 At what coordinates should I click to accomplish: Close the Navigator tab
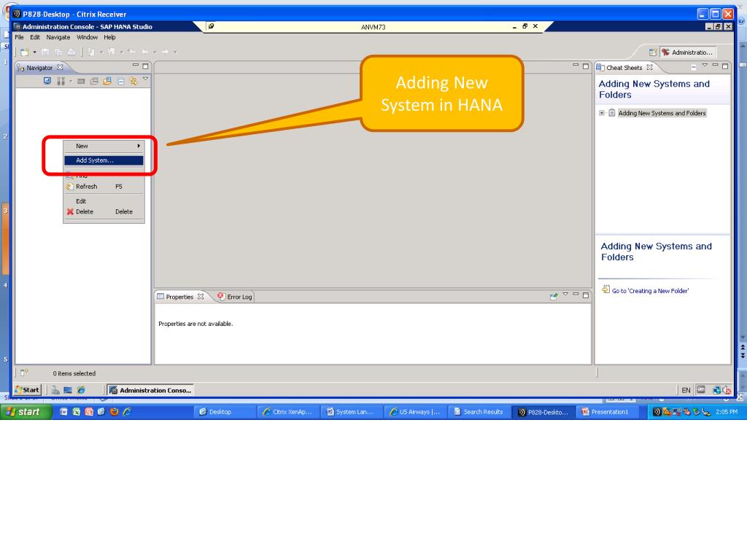click(60, 67)
